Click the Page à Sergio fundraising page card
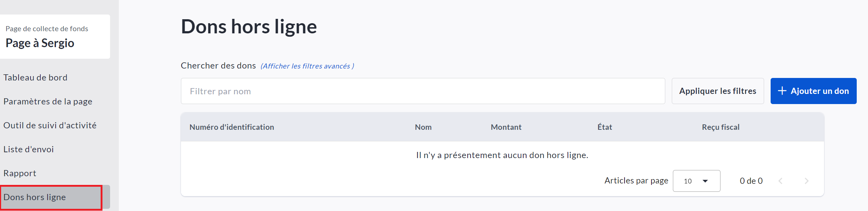The width and height of the screenshot is (868, 211). (54, 37)
